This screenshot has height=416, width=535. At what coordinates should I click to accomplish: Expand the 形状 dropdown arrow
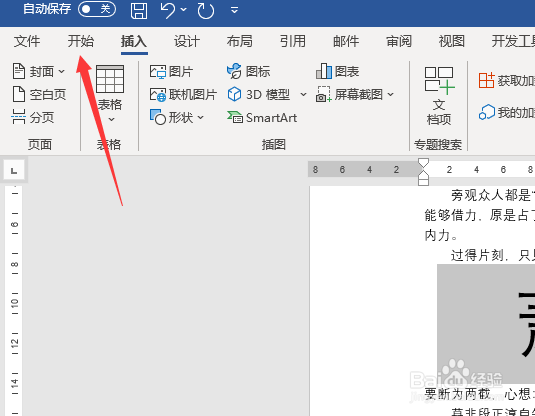click(x=201, y=117)
